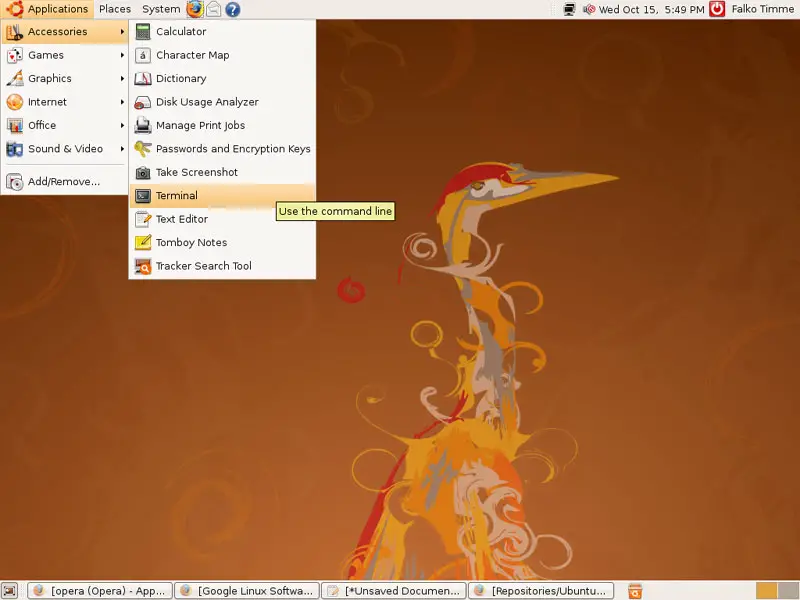This screenshot has height=600, width=800.
Task: Launch Terminal from the Accessories submenu
Action: pyautogui.click(x=222, y=196)
